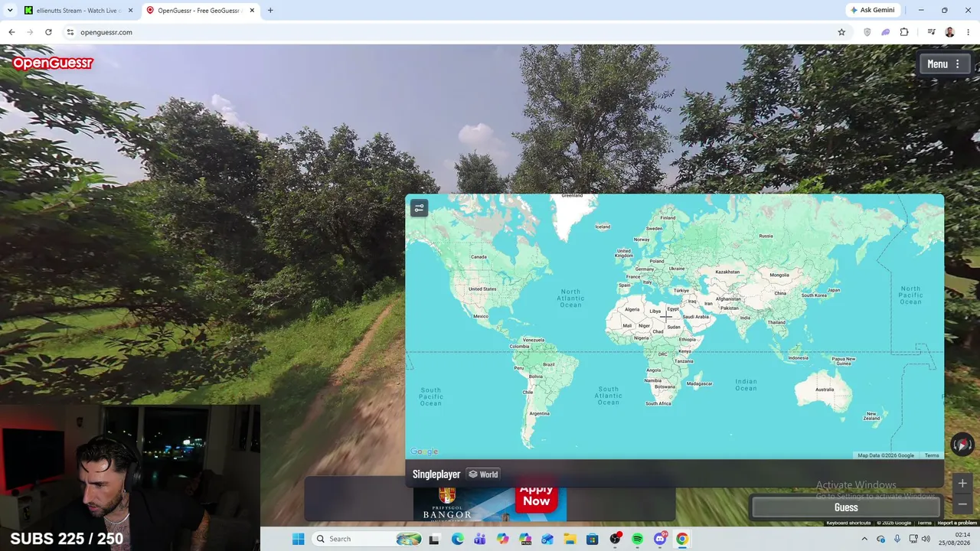Click the Kazakhstan label on the map
This screenshot has height=551, width=980.
(727, 272)
